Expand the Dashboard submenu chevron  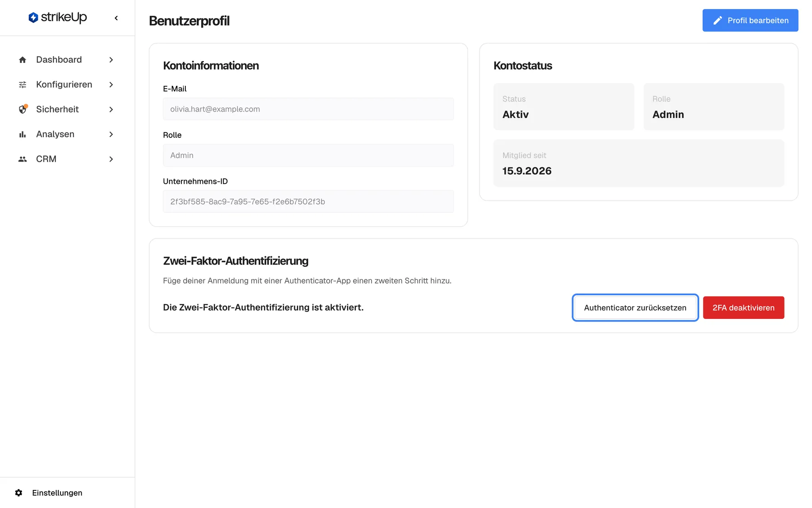pyautogui.click(x=111, y=60)
